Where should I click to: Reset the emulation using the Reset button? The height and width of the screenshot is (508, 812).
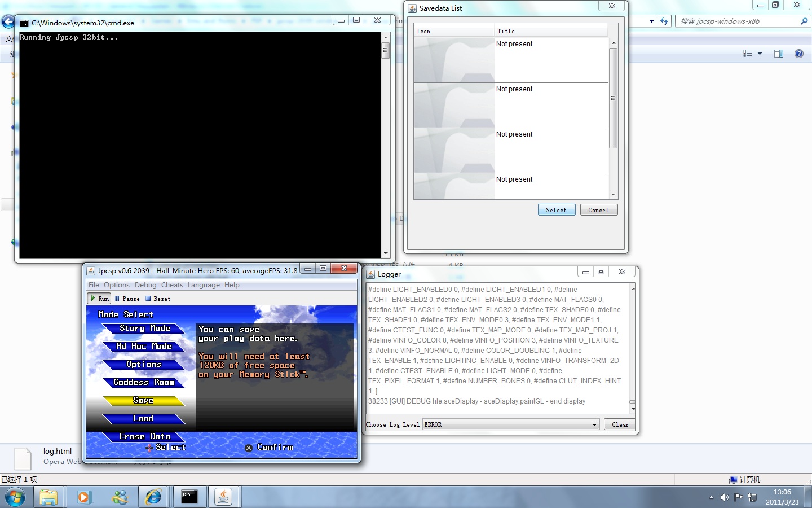point(158,299)
